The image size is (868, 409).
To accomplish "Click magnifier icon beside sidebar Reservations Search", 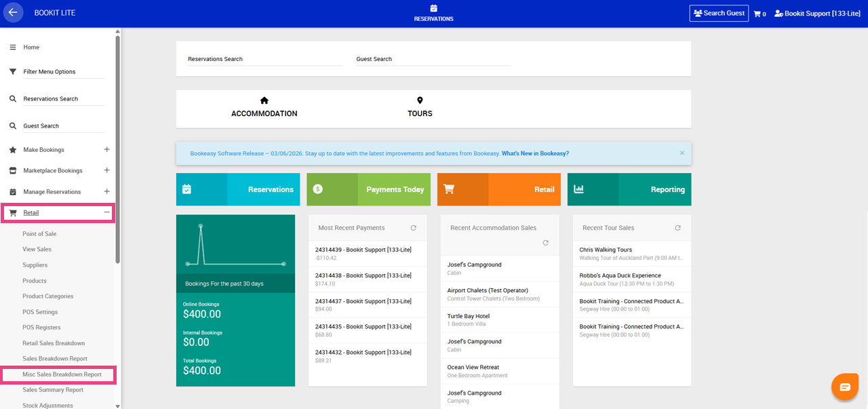I will 13,98.
